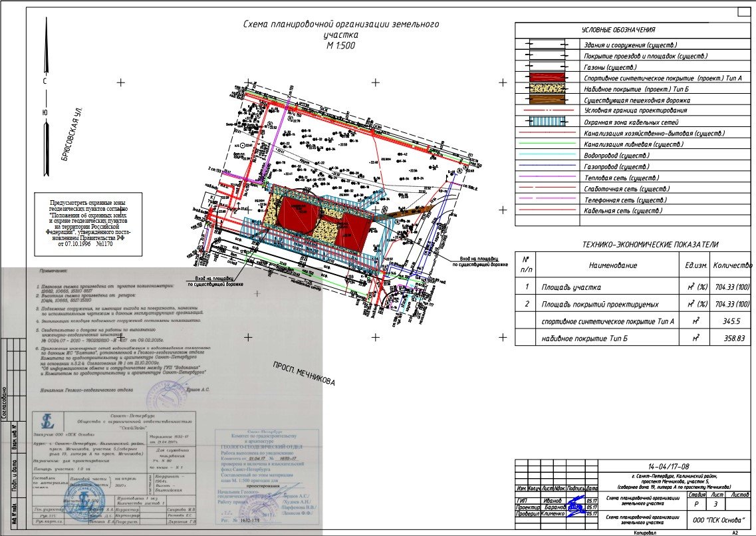Click the 'Стадия' header in the title block
756x536 pixels.
pos(697,495)
